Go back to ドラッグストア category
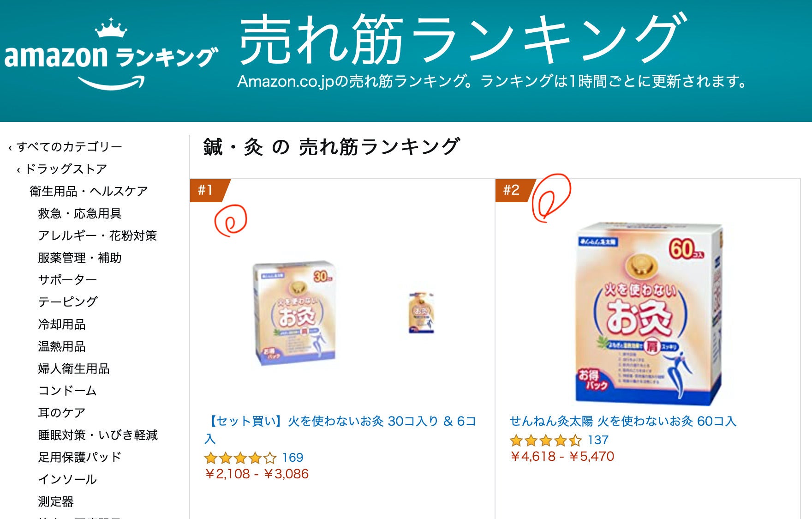Viewport: 812px width, 519px height. [x=66, y=169]
